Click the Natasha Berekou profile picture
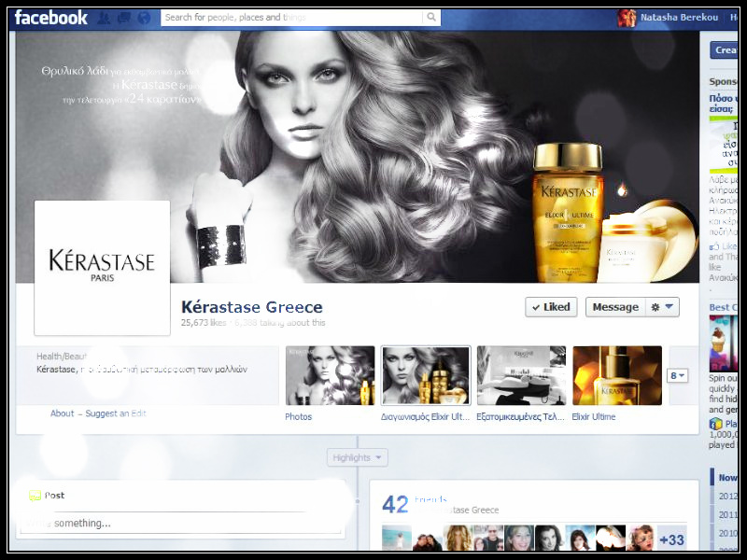This screenshot has width=747, height=560. click(x=627, y=18)
